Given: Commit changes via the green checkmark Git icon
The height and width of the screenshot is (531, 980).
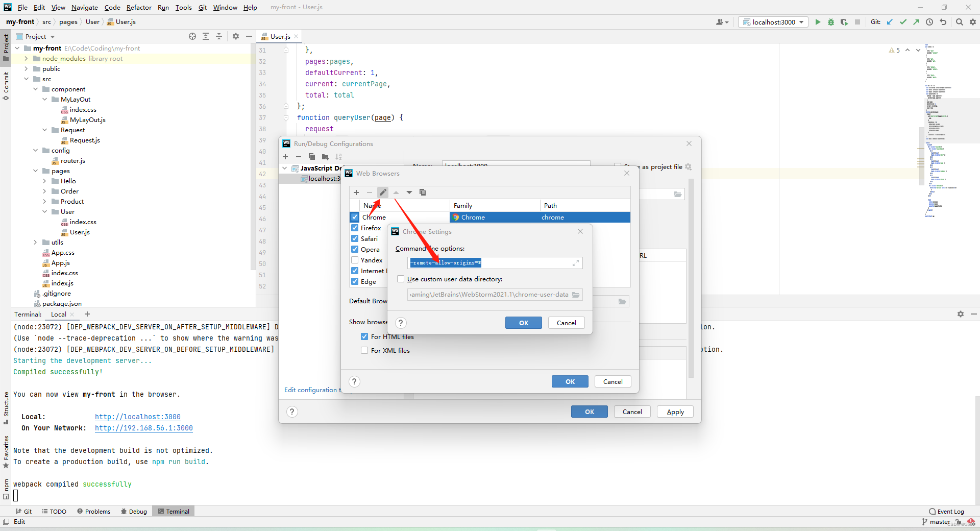Looking at the screenshot, I should 903,22.
